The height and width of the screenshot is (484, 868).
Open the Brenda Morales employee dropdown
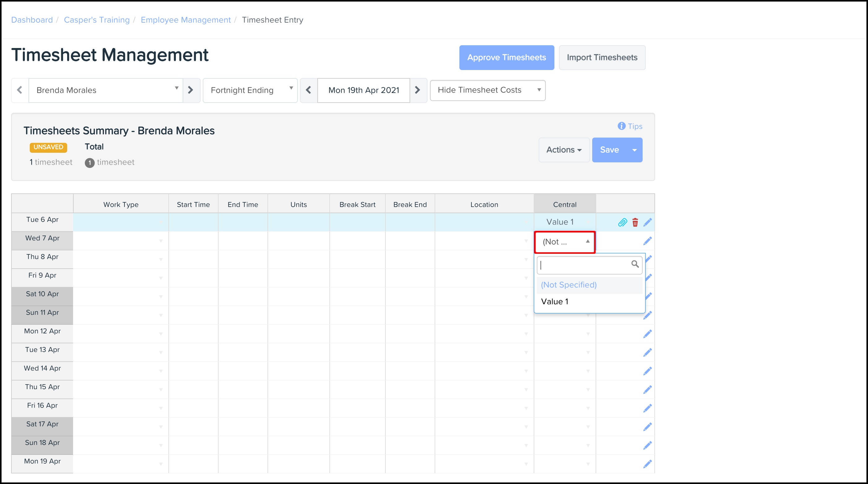(x=106, y=90)
